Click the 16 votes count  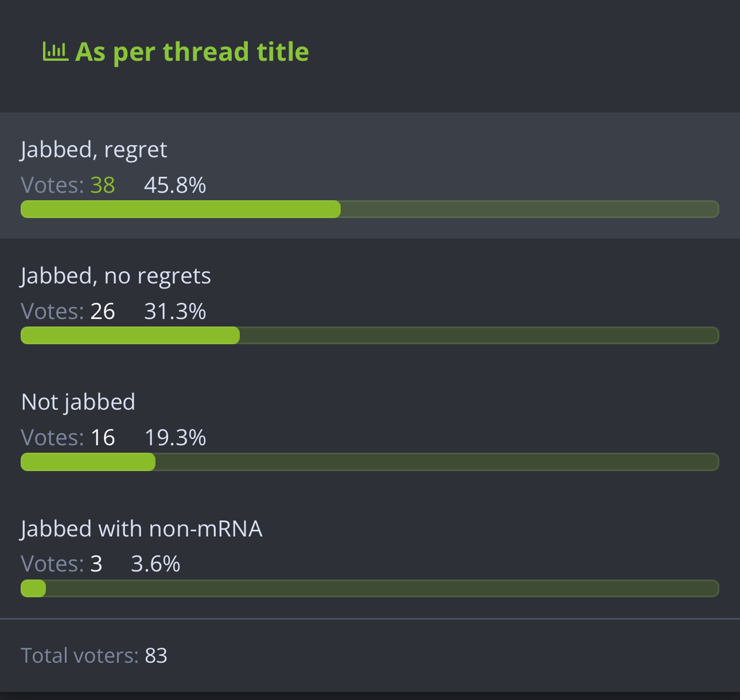(x=103, y=438)
